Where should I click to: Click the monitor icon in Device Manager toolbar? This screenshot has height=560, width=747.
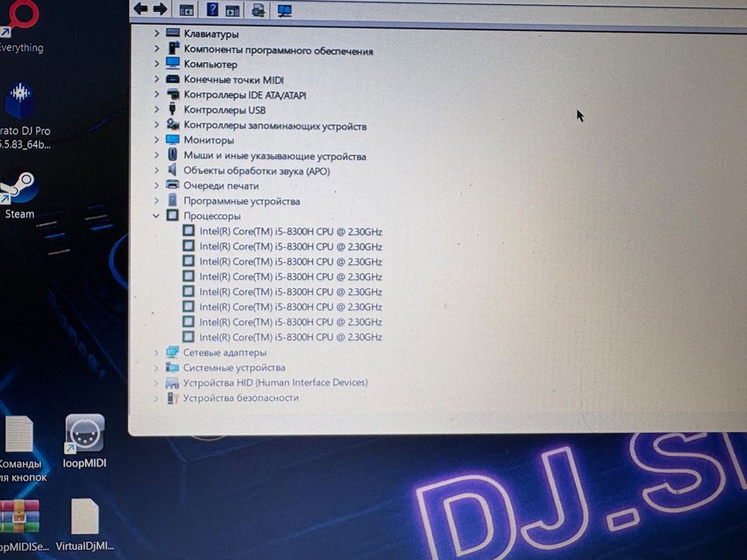click(x=284, y=10)
